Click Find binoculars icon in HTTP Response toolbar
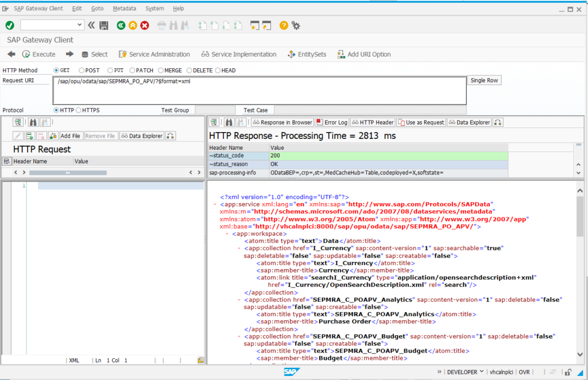The width and height of the screenshot is (588, 380). click(x=229, y=122)
